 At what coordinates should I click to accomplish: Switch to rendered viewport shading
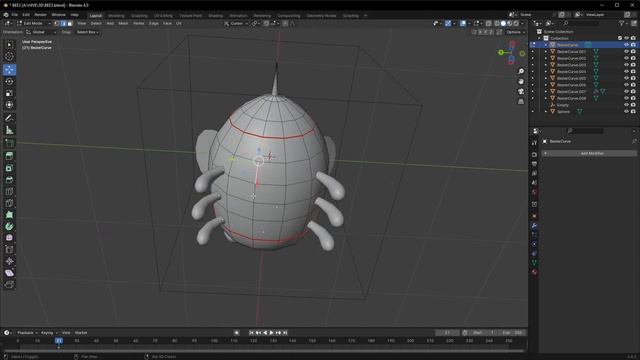(516, 24)
